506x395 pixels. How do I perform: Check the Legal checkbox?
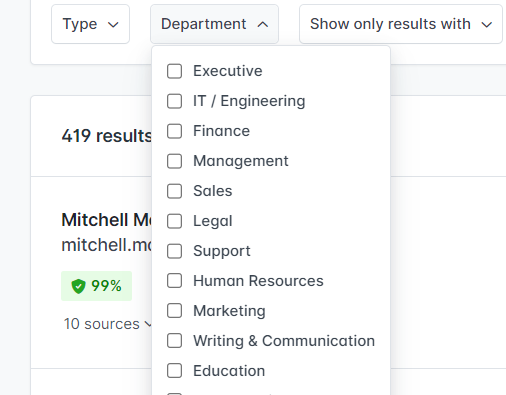[174, 221]
